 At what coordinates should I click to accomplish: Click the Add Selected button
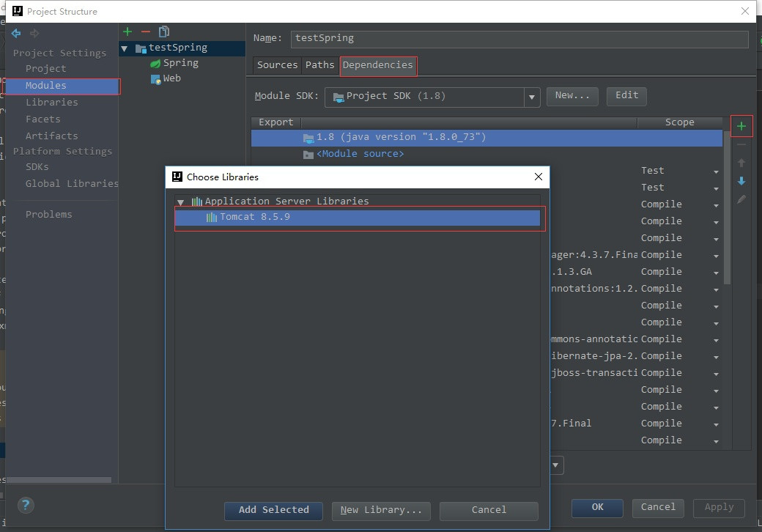point(273,510)
